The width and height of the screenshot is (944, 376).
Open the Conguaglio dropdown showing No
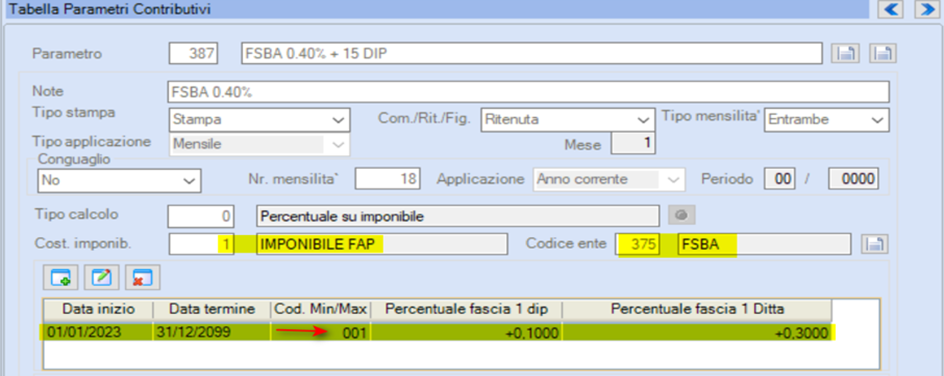119,180
